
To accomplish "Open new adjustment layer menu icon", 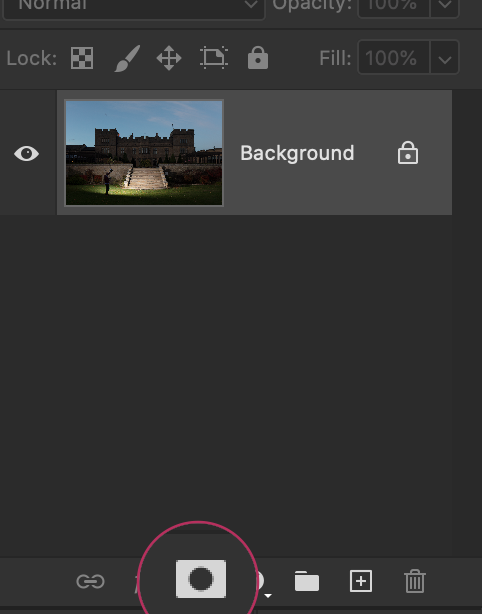I will click(263, 582).
